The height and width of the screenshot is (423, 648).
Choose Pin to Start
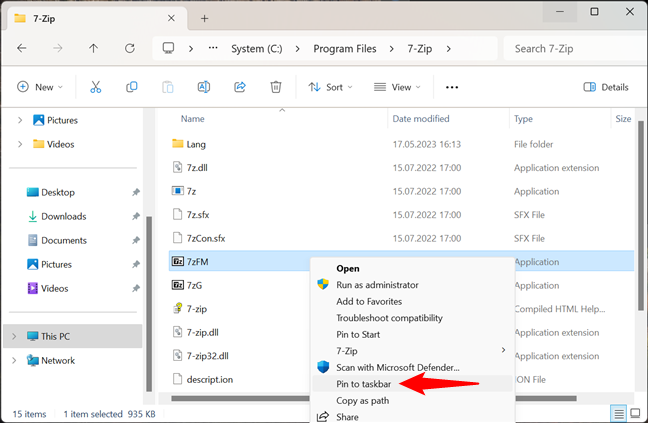[412, 335]
